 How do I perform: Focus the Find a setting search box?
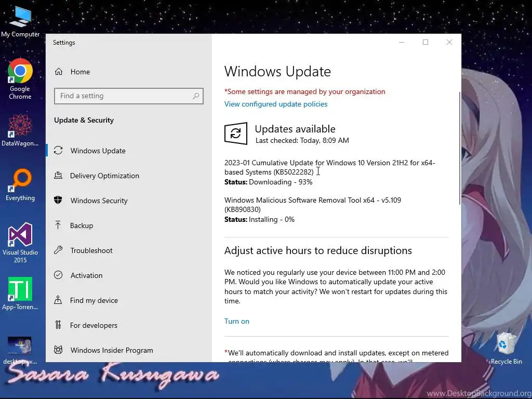(x=129, y=96)
